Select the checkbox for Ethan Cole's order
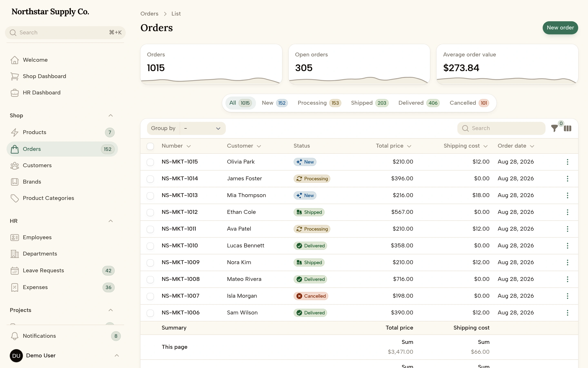 [150, 212]
